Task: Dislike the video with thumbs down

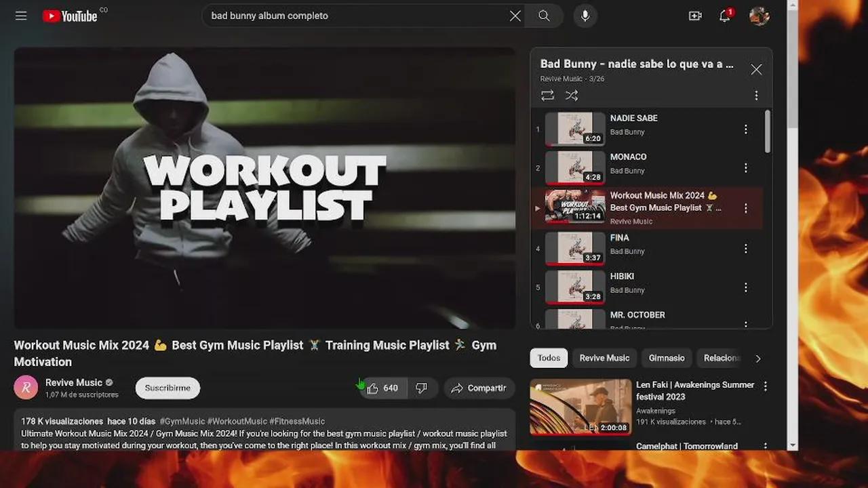Action: [x=422, y=388]
